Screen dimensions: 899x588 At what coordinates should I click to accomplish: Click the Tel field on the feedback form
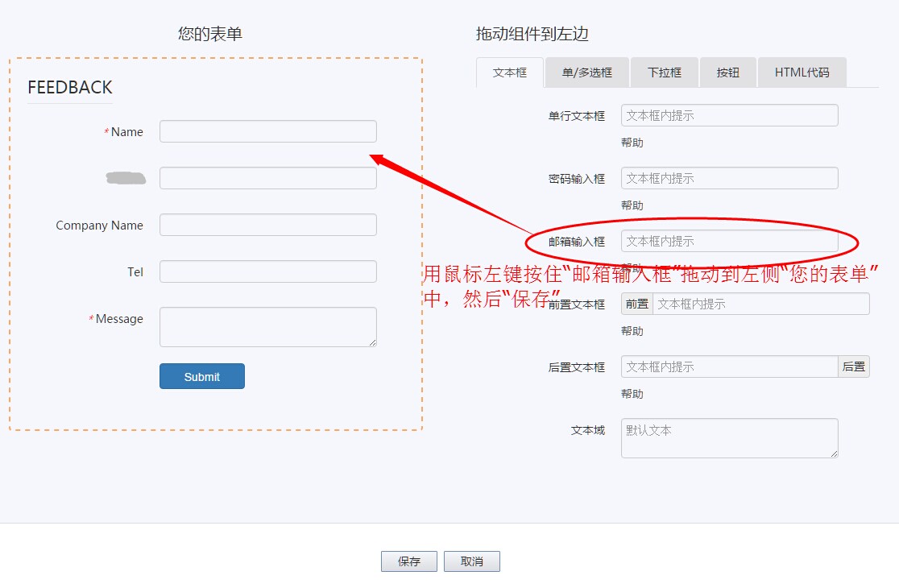point(267,272)
